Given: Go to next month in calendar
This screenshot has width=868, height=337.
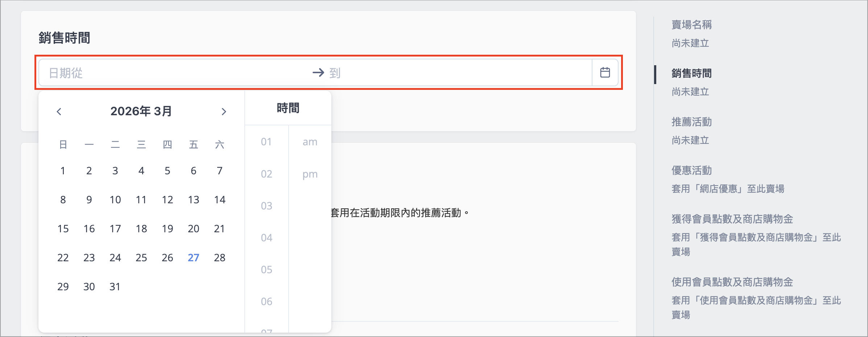Looking at the screenshot, I should coord(224,112).
